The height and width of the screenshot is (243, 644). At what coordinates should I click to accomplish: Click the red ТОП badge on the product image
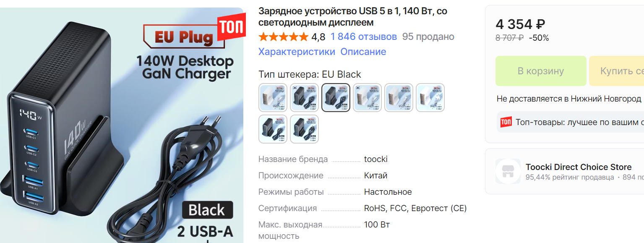pos(232,28)
